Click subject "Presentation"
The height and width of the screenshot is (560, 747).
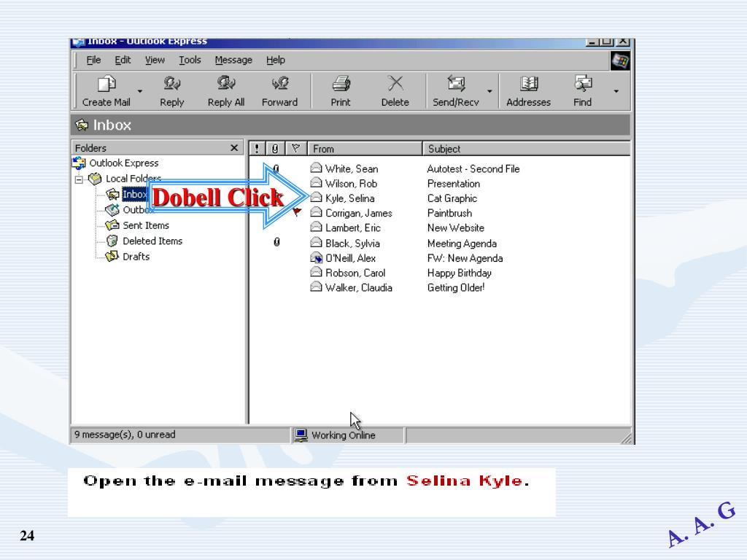pos(454,183)
